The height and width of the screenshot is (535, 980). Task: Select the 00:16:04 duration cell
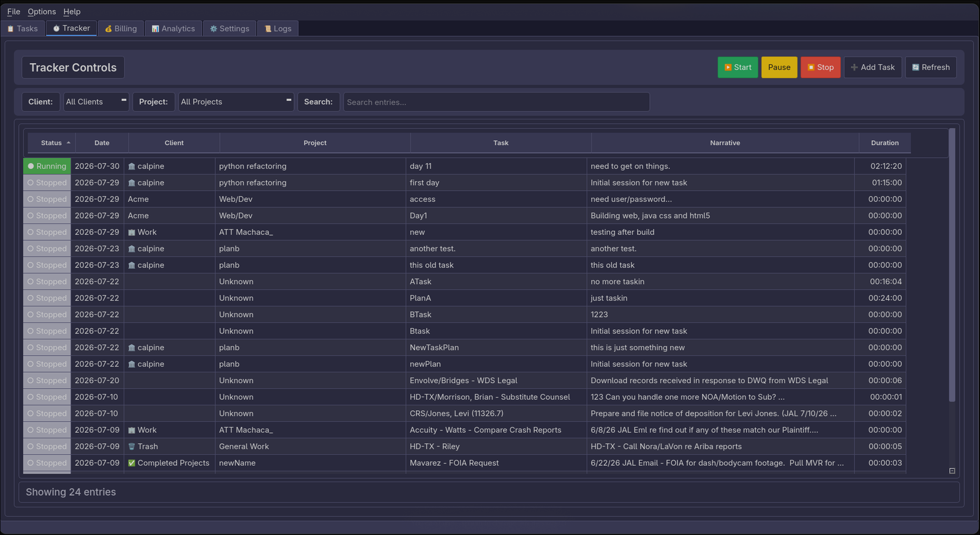click(880, 282)
